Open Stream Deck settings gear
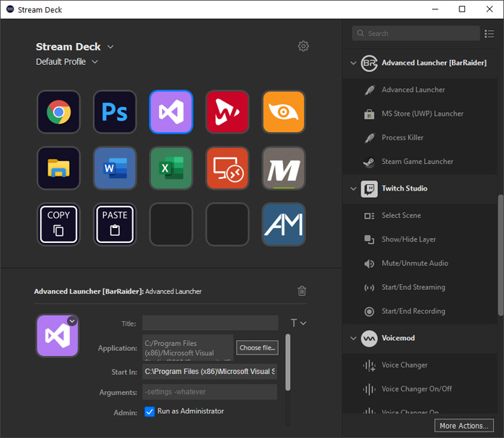The image size is (504, 438). pyautogui.click(x=303, y=47)
